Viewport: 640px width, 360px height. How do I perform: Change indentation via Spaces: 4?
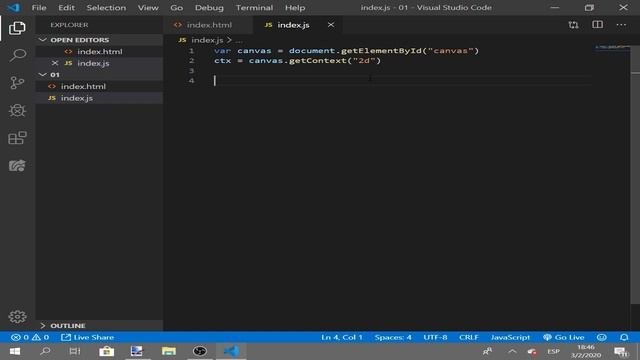coord(393,338)
